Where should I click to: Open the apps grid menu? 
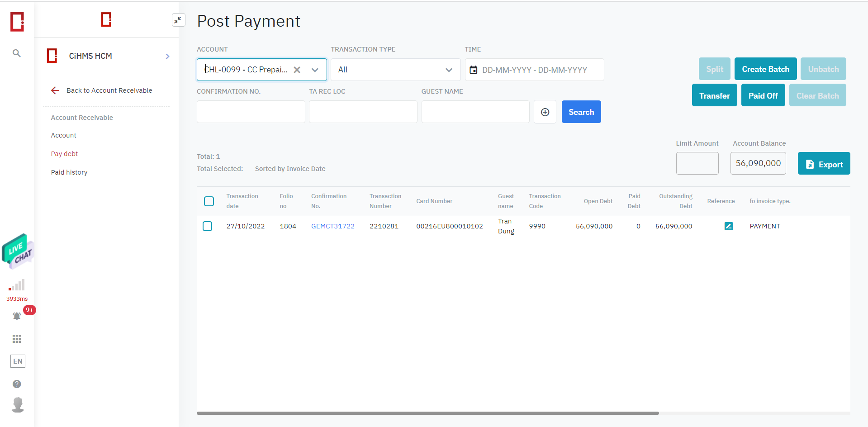17,339
